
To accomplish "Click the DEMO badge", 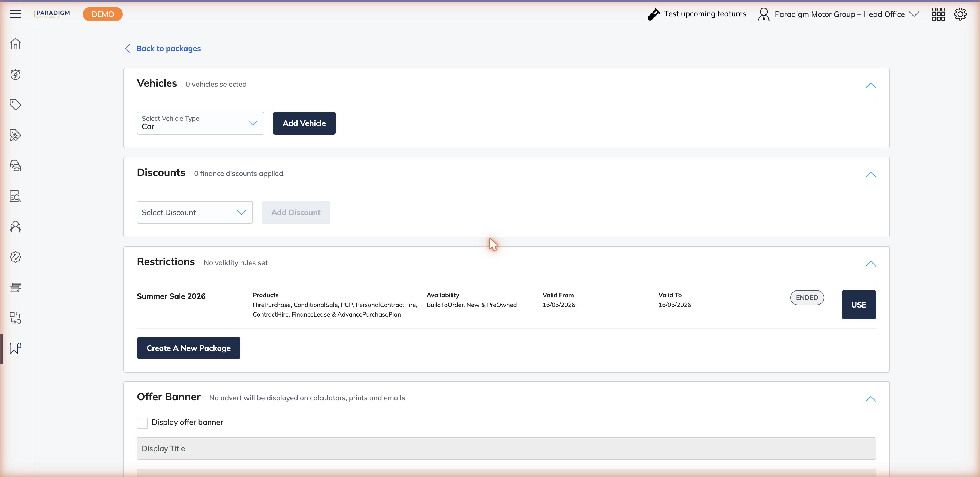I will [103, 14].
